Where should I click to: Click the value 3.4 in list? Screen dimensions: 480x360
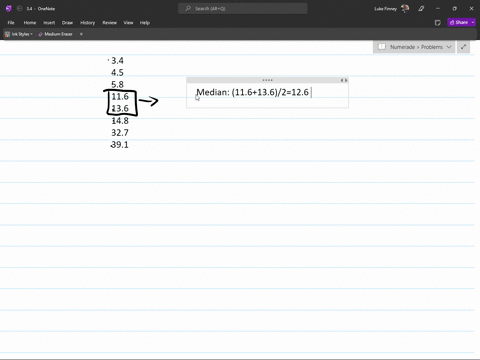pos(117,61)
